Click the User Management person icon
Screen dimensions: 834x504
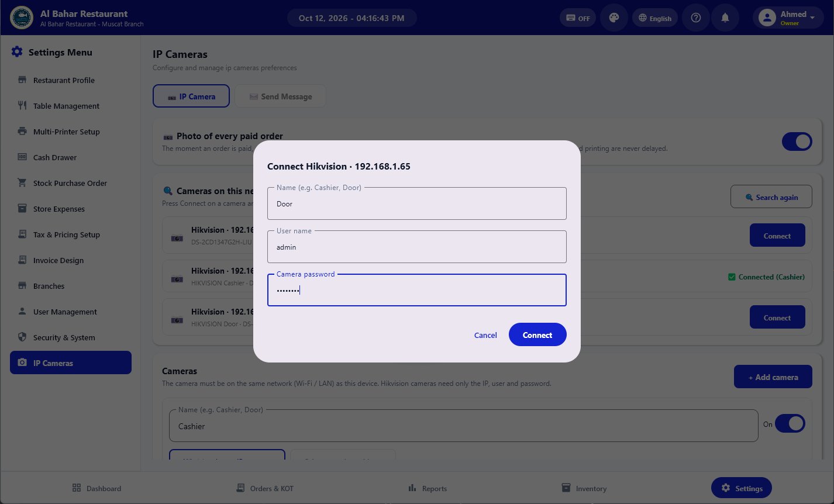(x=22, y=312)
